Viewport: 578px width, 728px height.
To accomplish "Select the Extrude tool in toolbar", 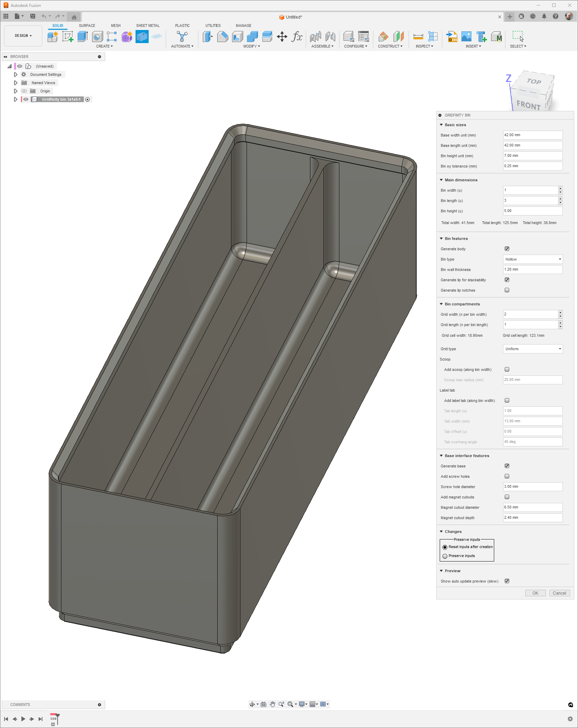I will [x=82, y=37].
